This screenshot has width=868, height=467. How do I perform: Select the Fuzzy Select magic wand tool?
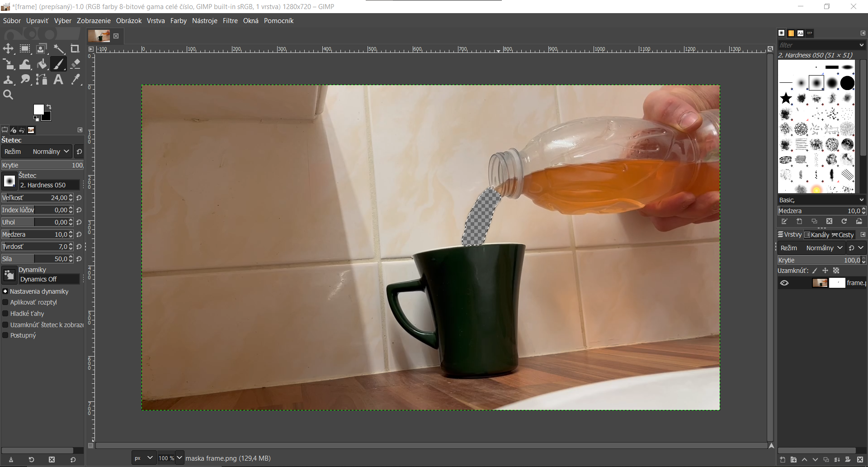click(x=58, y=49)
